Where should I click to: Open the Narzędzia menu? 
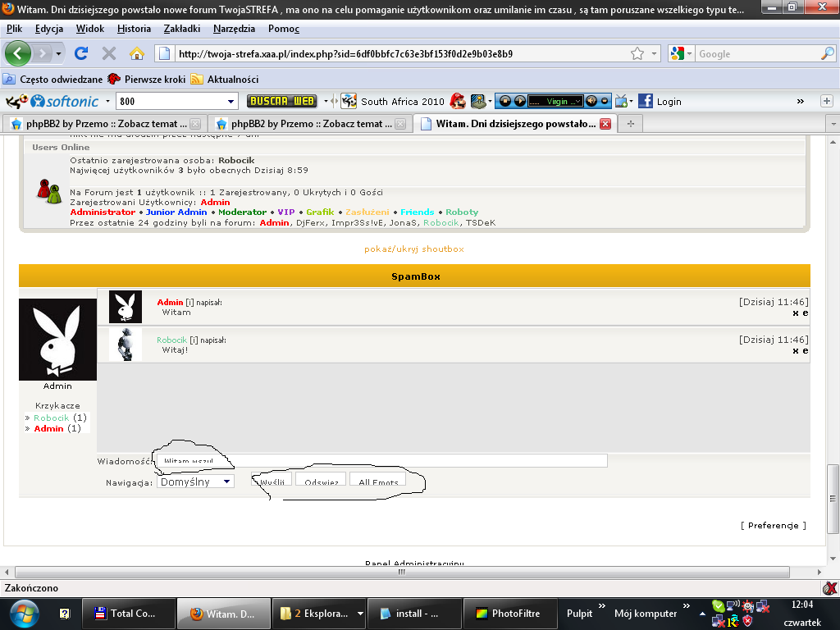234,29
